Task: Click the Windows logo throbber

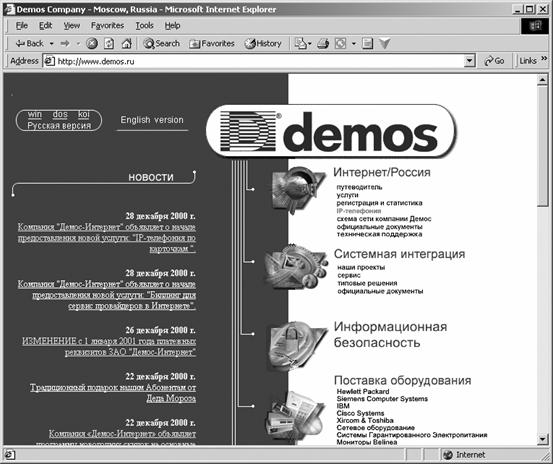Action: [x=535, y=26]
